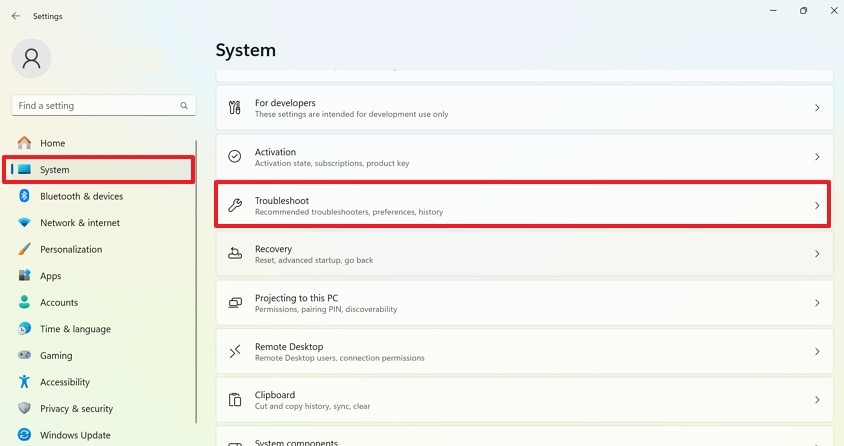Expand Clipboard row chevron

coord(817,400)
